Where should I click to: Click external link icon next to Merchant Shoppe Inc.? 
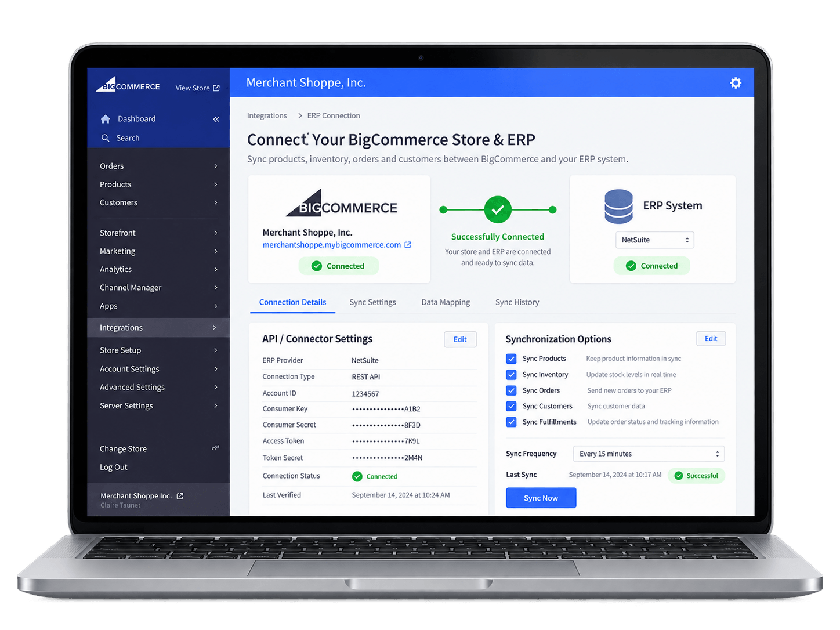tap(180, 496)
